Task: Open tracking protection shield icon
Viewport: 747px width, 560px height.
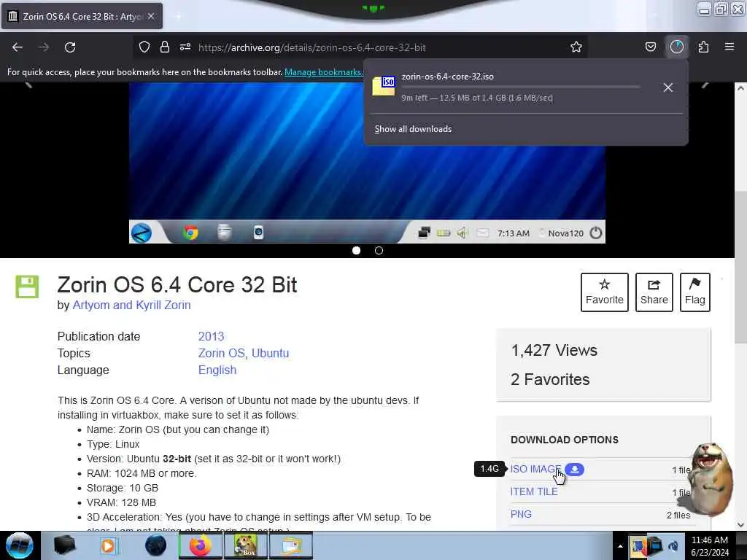Action: (144, 47)
